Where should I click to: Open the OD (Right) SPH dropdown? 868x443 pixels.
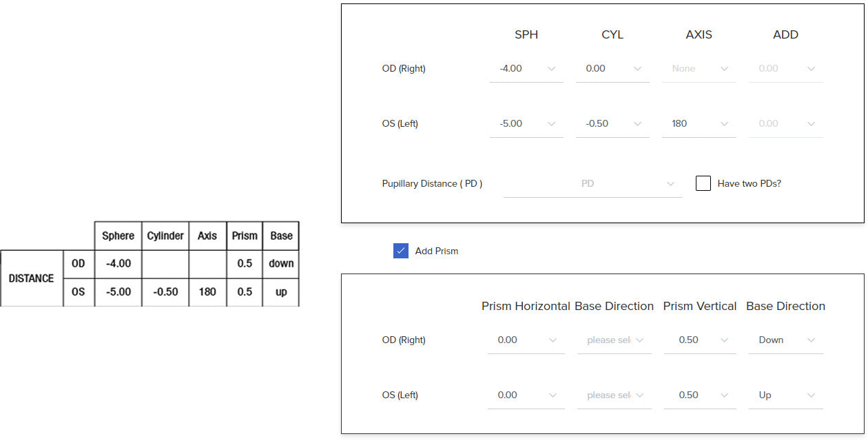coord(526,69)
